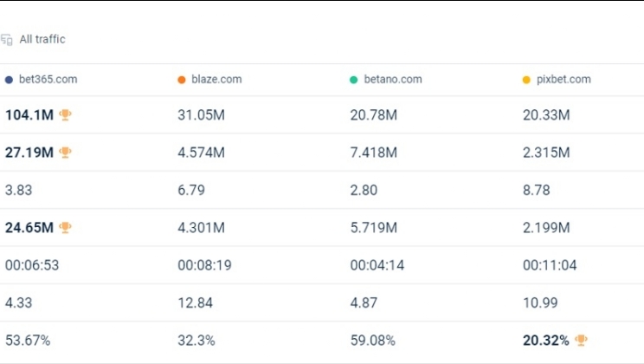
Task: Click the orange dot next to blaze.com
Action: coord(182,80)
